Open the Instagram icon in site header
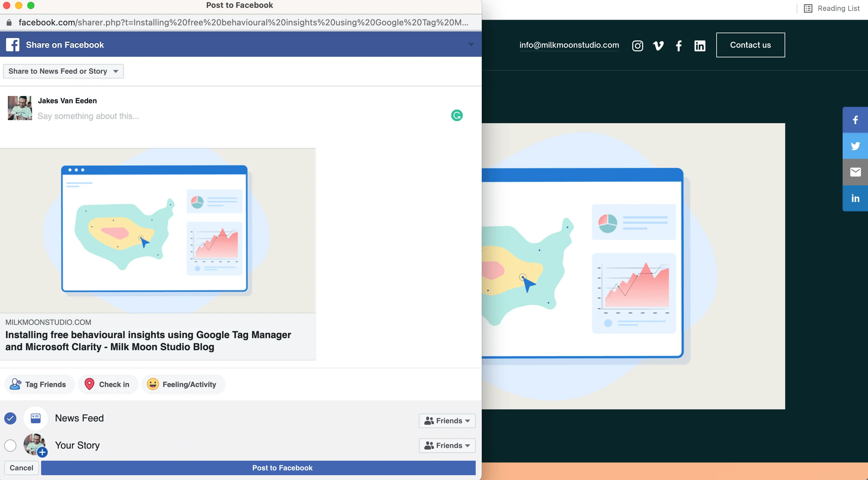The height and width of the screenshot is (480, 868). [637, 46]
